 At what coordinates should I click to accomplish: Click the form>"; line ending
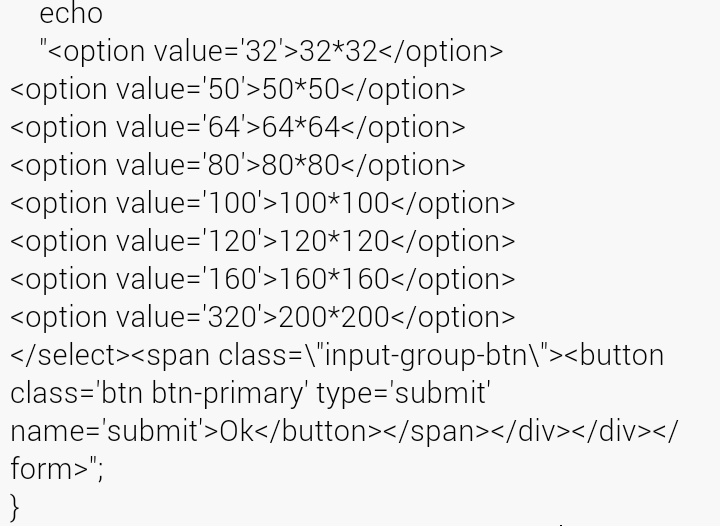(56, 469)
